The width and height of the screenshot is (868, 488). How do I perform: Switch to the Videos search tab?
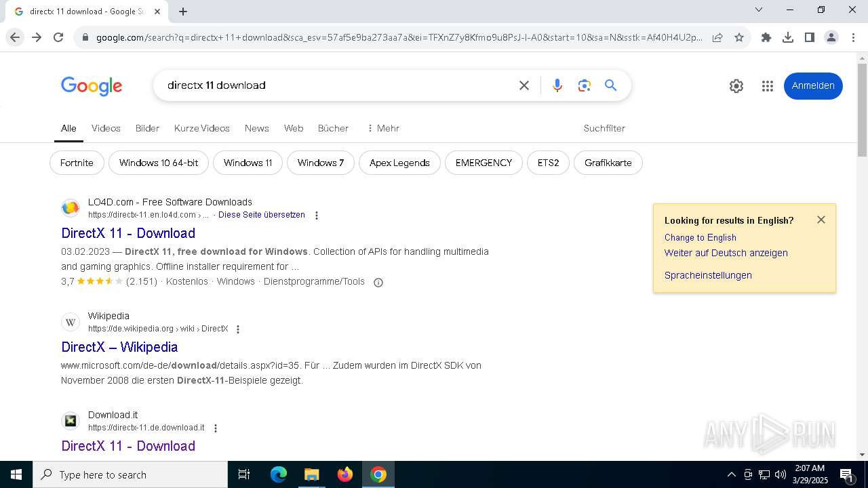106,128
